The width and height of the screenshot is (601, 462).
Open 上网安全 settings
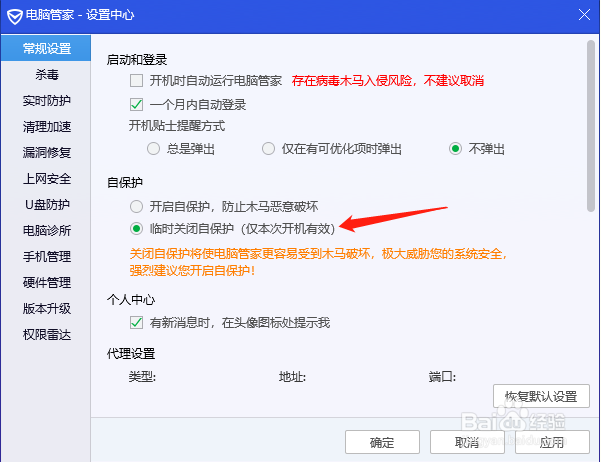pyautogui.click(x=46, y=179)
